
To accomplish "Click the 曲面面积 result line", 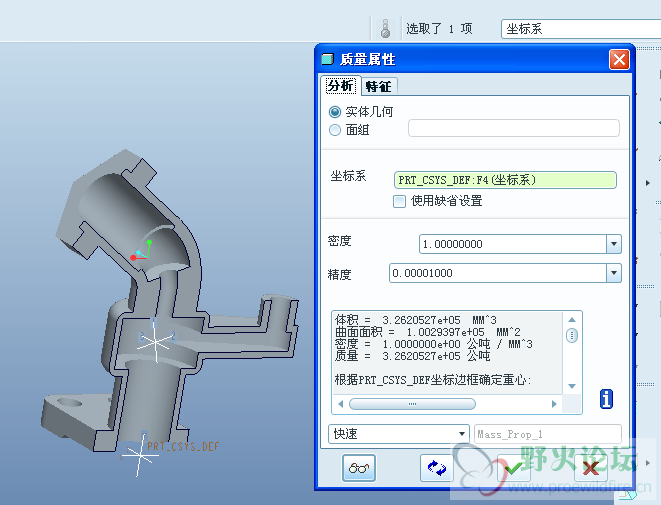I will click(427, 332).
